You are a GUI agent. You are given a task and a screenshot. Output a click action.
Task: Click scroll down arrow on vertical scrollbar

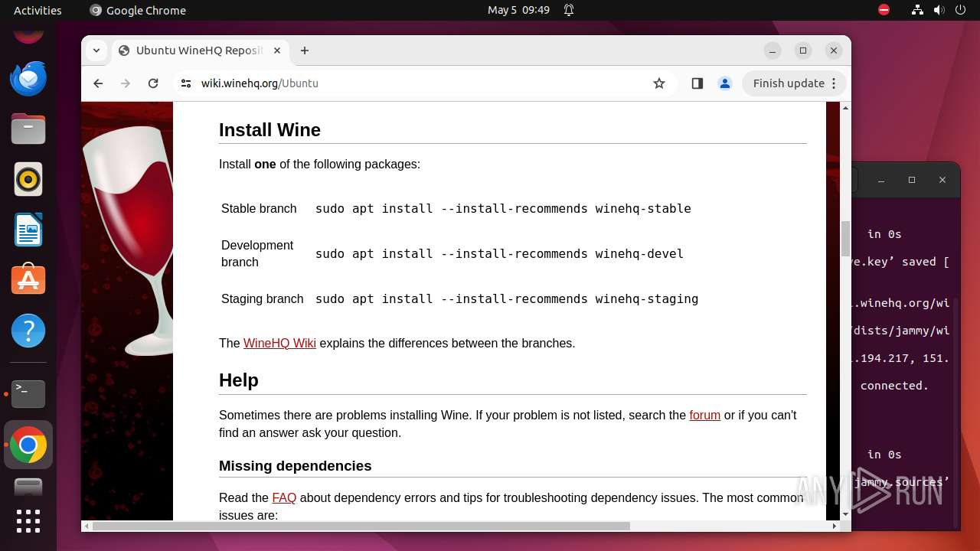[845, 514]
